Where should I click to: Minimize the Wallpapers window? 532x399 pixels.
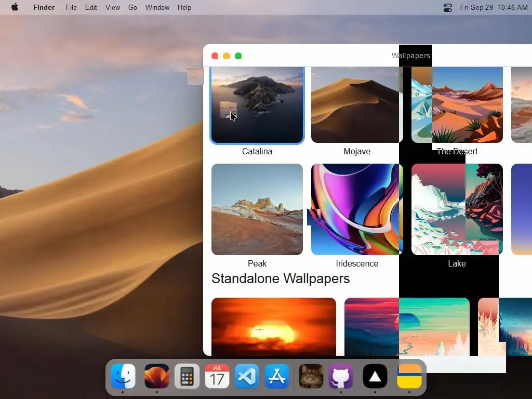point(227,56)
